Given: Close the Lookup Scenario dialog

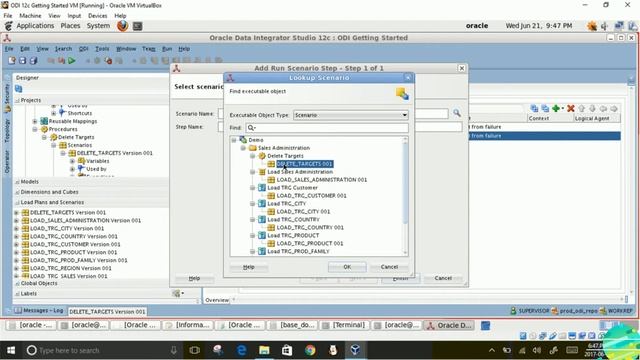Looking at the screenshot, I should (408, 78).
